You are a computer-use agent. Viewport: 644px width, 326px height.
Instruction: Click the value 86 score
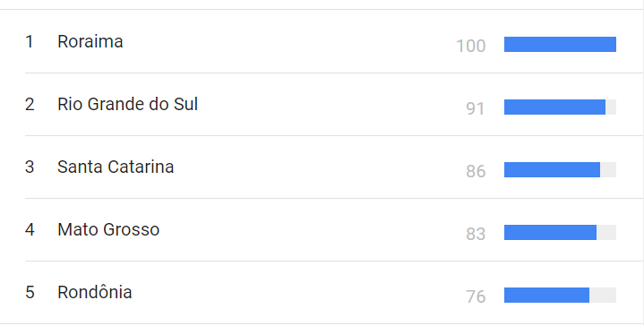pyautogui.click(x=476, y=171)
